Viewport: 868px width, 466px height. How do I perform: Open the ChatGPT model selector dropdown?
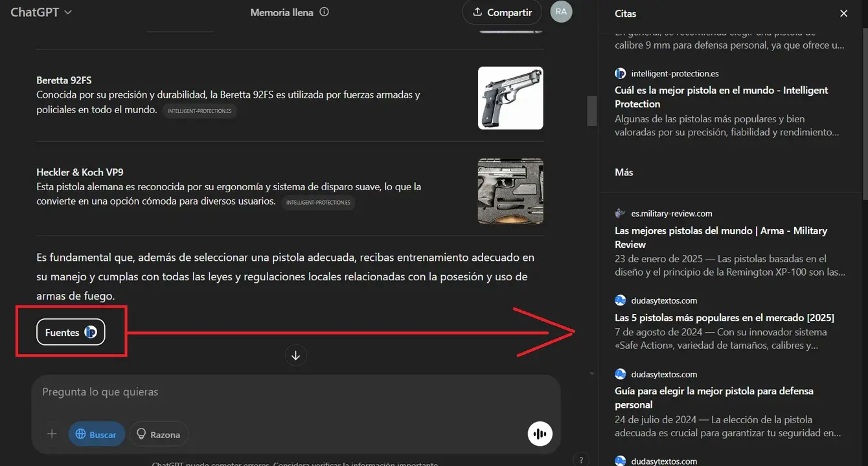coord(41,12)
